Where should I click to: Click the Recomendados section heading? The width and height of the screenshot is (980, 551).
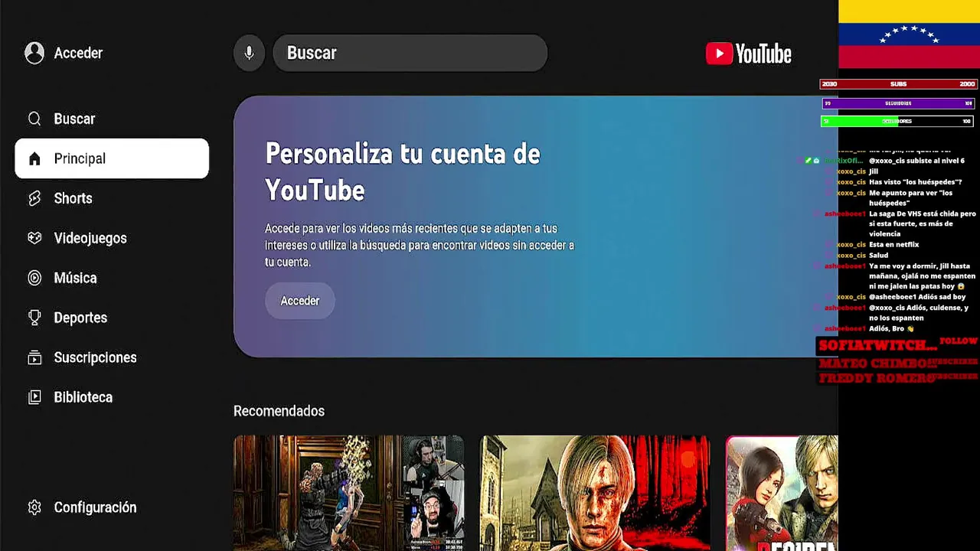(279, 411)
